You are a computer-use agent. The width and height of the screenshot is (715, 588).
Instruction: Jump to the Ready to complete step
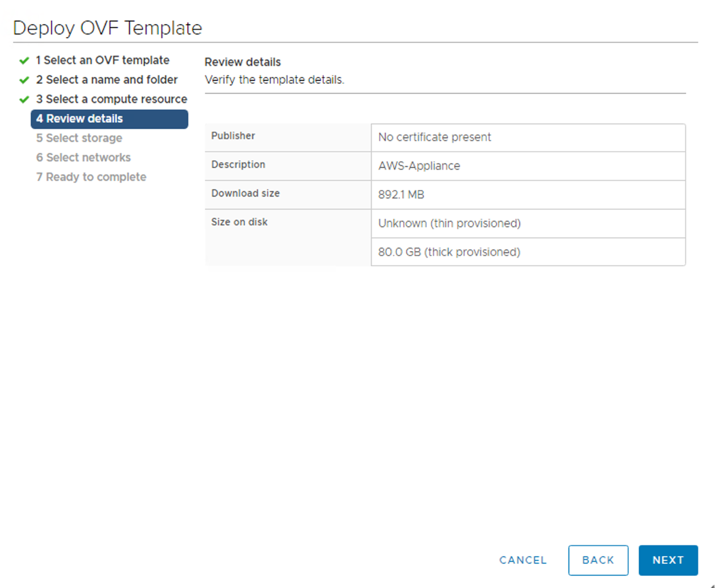point(91,176)
